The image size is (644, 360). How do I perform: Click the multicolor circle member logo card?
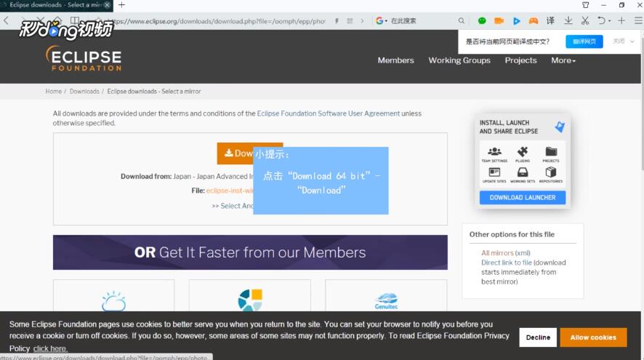(x=250, y=296)
